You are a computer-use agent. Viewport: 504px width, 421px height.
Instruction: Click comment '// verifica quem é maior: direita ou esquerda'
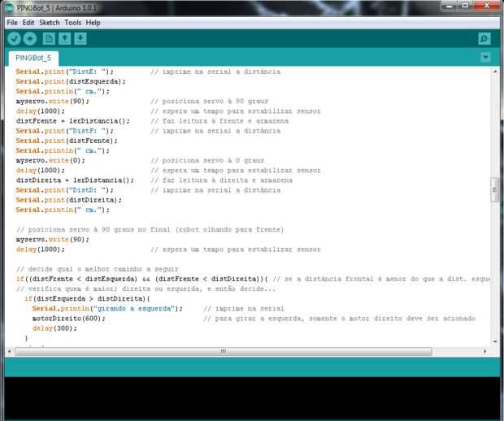coord(146,289)
